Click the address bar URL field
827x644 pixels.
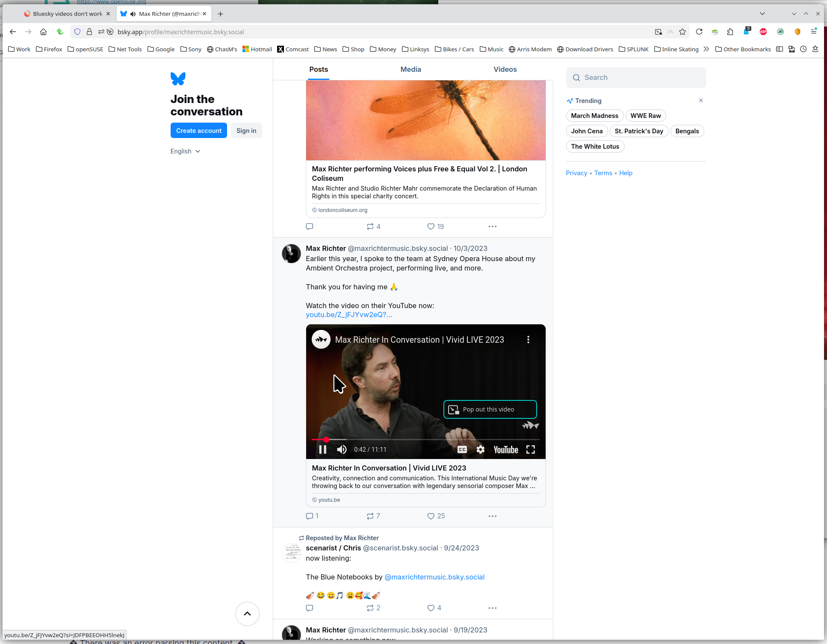[381, 32]
